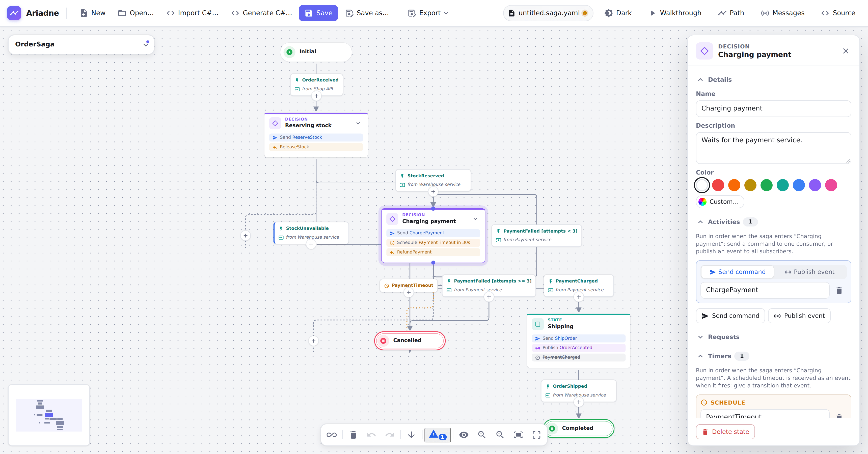Image resolution: width=868 pixels, height=454 pixels.
Task: Toggle the Messages panel
Action: pos(782,13)
